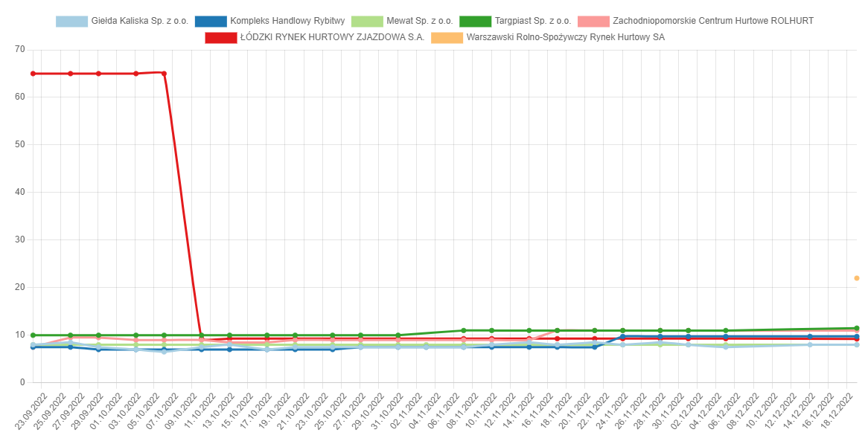This screenshot has height=444, width=868.
Task: Toggle Warszawski Rolno-Spożywczy Rynek Hurtowy SA label
Action: (x=565, y=37)
